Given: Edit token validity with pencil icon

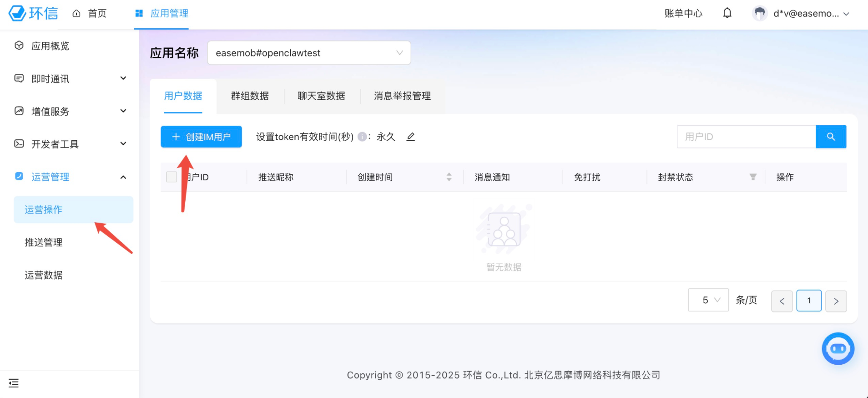Looking at the screenshot, I should (410, 137).
